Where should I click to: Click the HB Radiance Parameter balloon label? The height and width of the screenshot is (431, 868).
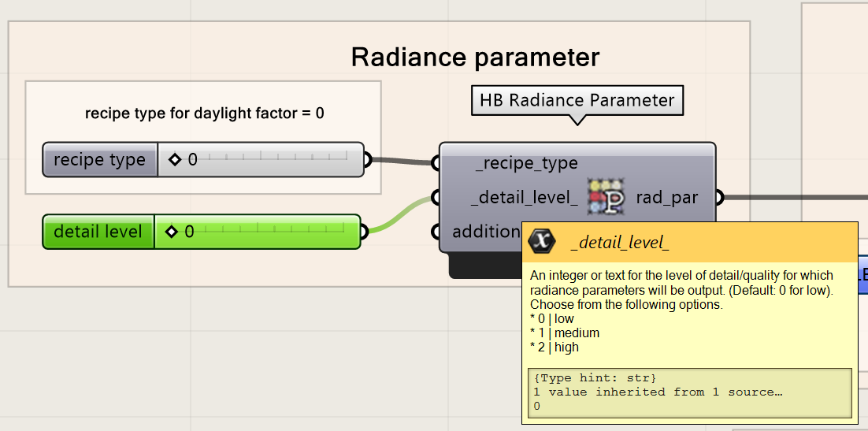577,101
